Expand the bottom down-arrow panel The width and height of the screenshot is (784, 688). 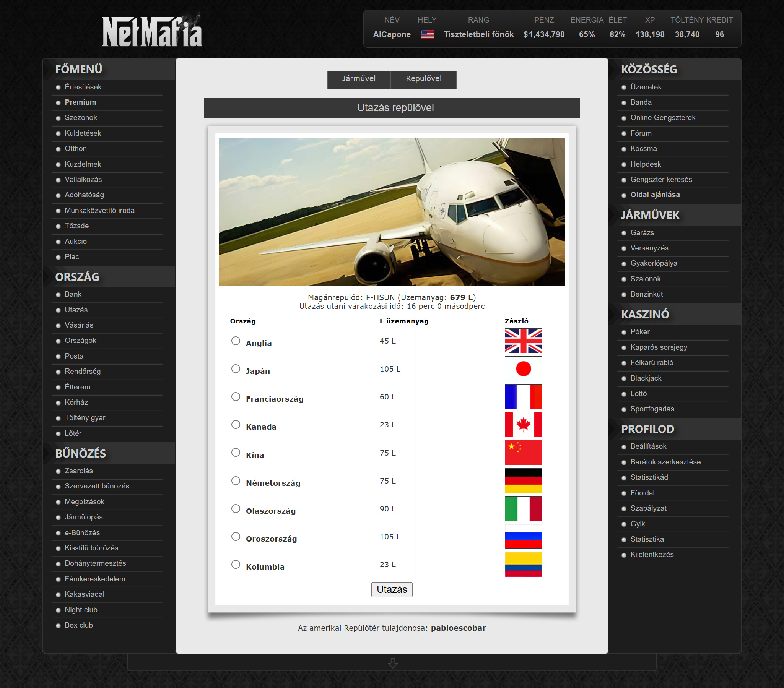click(x=392, y=663)
